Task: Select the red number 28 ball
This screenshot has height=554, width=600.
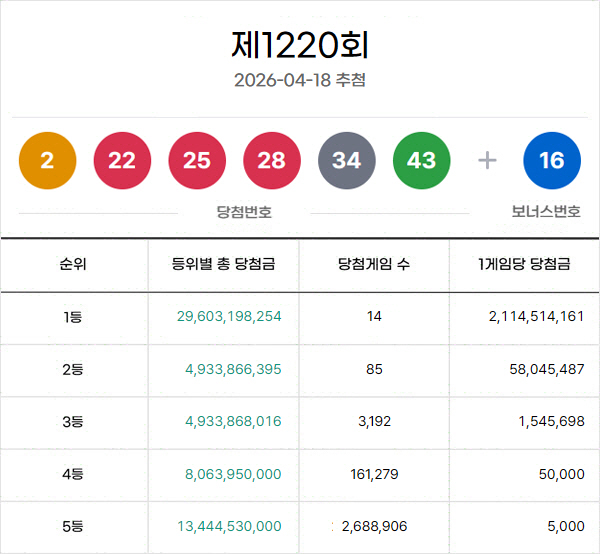Action: click(272, 160)
